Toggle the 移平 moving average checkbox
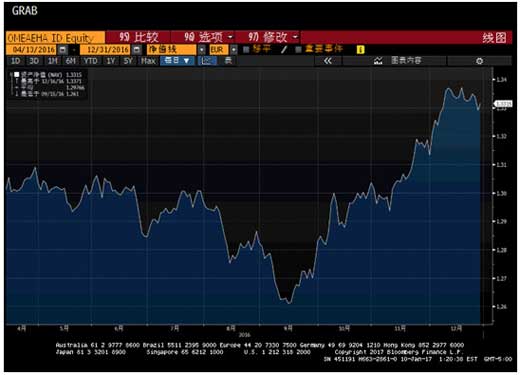The height and width of the screenshot is (375, 520). [246, 50]
